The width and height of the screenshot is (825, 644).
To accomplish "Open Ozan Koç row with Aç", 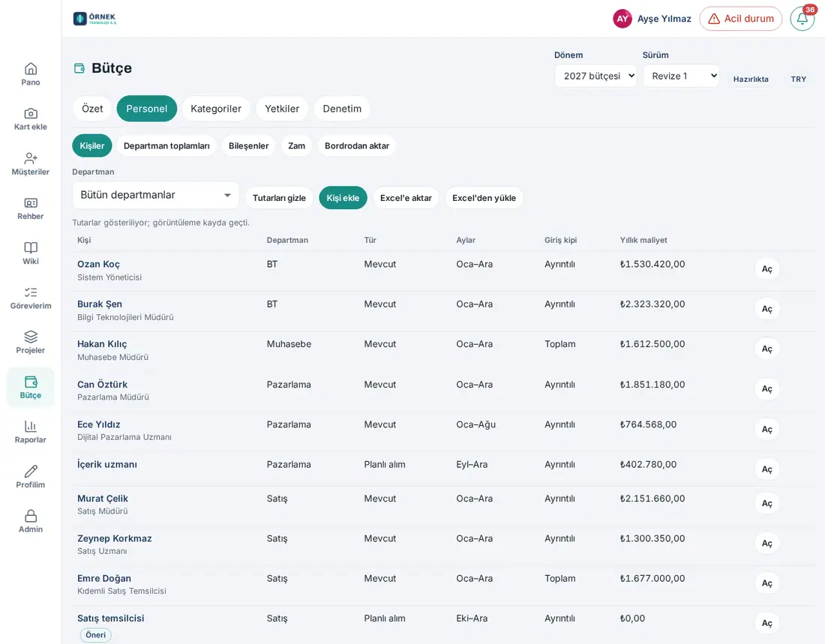I will click(767, 269).
